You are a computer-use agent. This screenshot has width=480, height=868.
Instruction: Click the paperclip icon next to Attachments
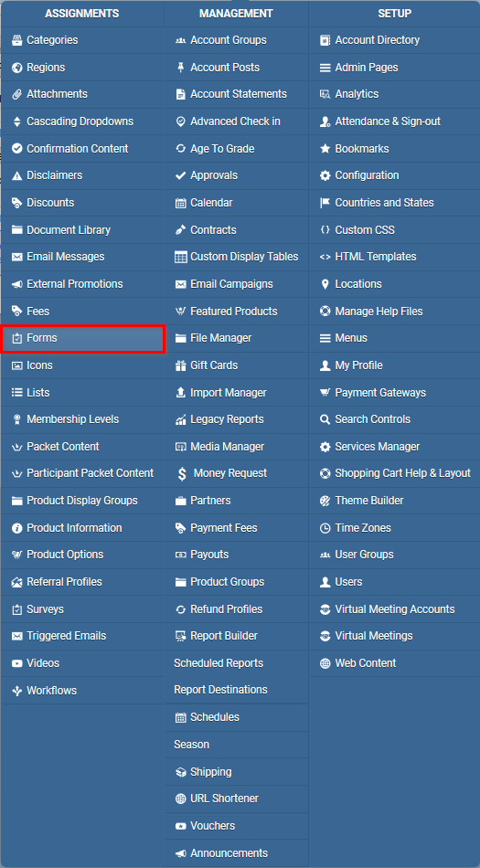(16, 95)
